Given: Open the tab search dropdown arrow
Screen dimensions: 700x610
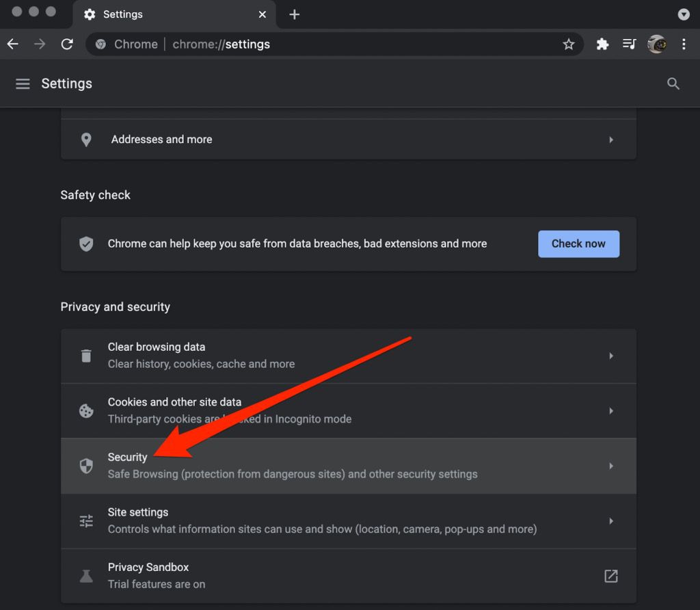Looking at the screenshot, I should click(683, 14).
